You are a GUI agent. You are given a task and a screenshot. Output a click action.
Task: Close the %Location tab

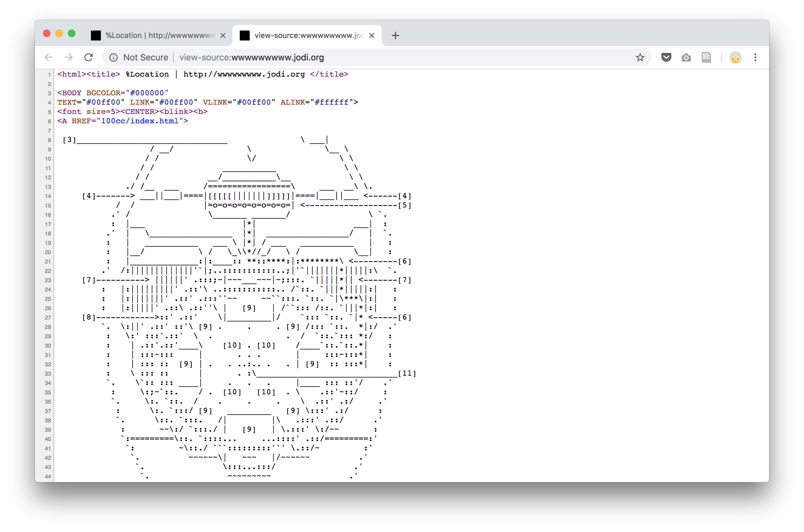pos(223,35)
